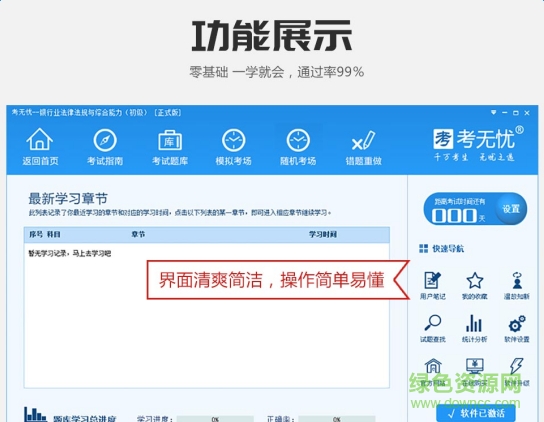Open 试题查找 magnifier icon
Screen dimensions: 544x422
point(433,323)
